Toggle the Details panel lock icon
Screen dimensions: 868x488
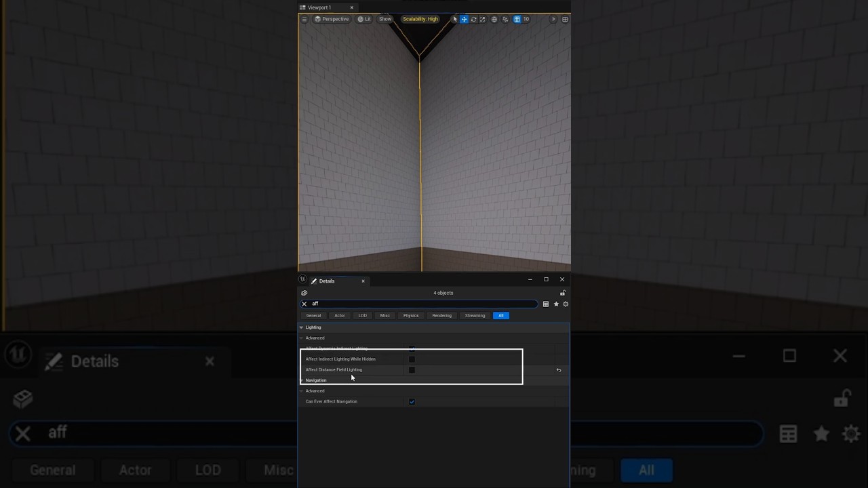pyautogui.click(x=563, y=293)
